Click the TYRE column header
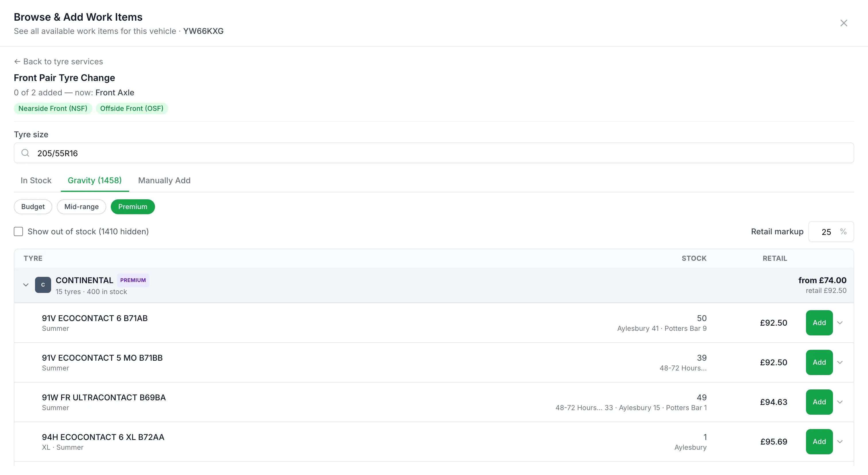This screenshot has width=868, height=475. [x=33, y=258]
